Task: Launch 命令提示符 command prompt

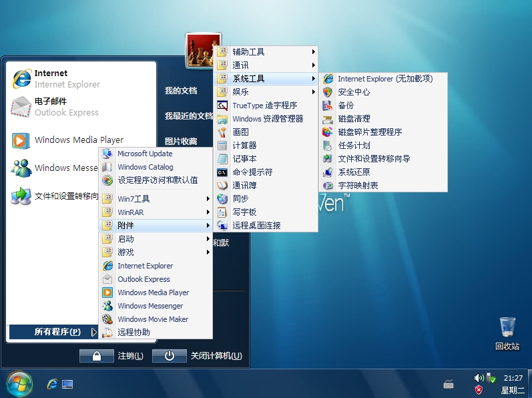Action: tap(266, 172)
